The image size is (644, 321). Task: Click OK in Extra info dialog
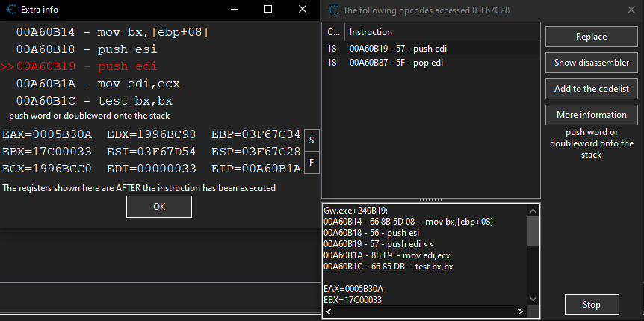click(158, 207)
